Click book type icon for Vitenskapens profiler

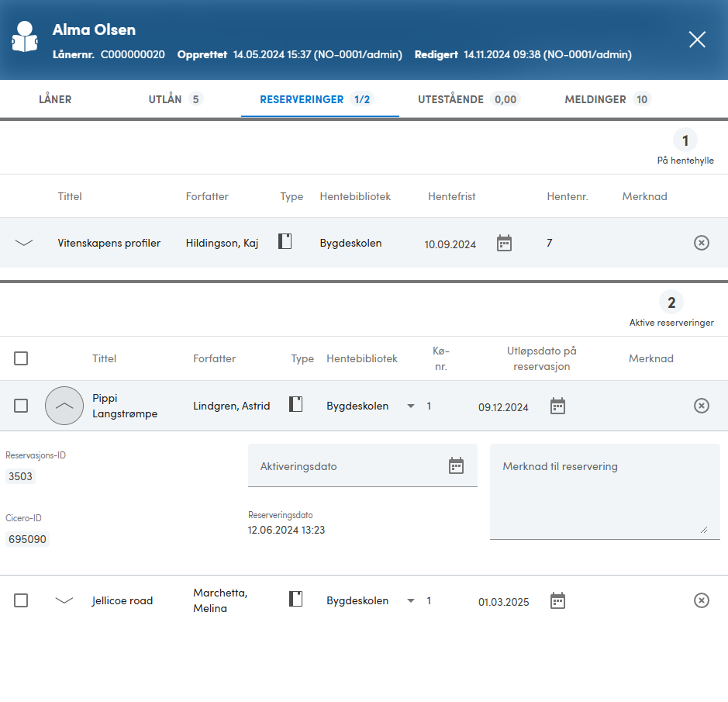click(285, 241)
